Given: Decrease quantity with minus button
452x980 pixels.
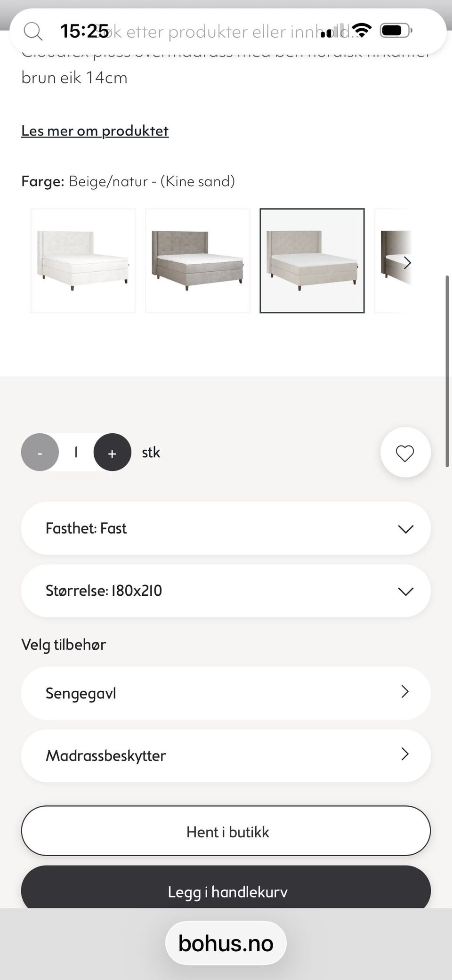Looking at the screenshot, I should coord(40,453).
